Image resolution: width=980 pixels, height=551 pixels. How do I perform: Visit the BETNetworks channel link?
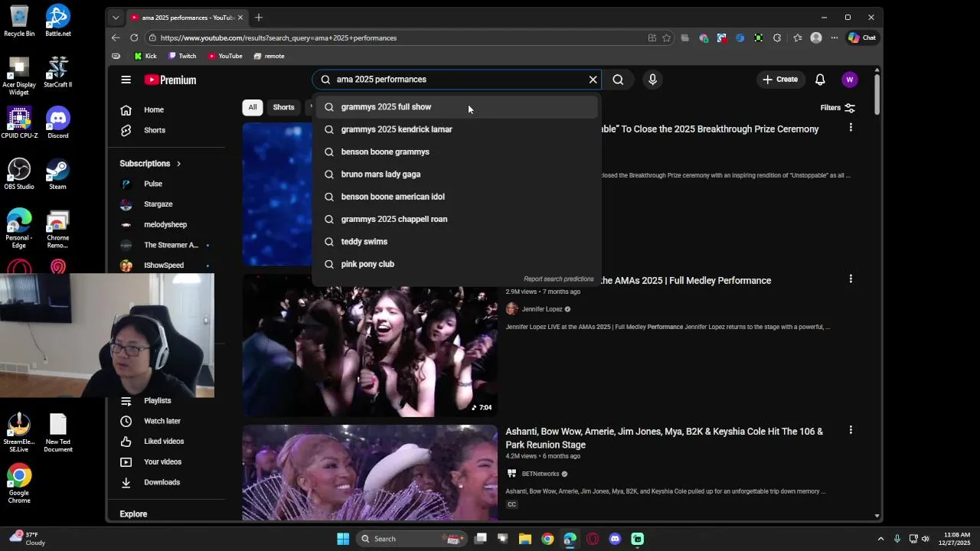[541, 474]
